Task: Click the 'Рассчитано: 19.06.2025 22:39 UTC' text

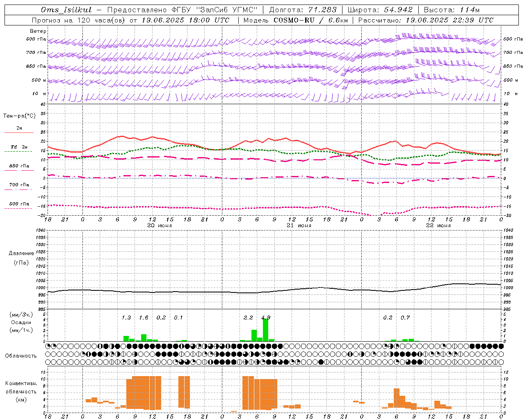Action: click(426, 20)
